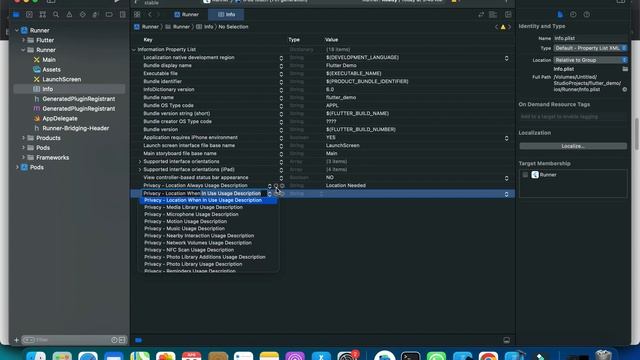This screenshot has height=360, width=640.
Task: Click the related items grid icon
Action: coord(137,15)
